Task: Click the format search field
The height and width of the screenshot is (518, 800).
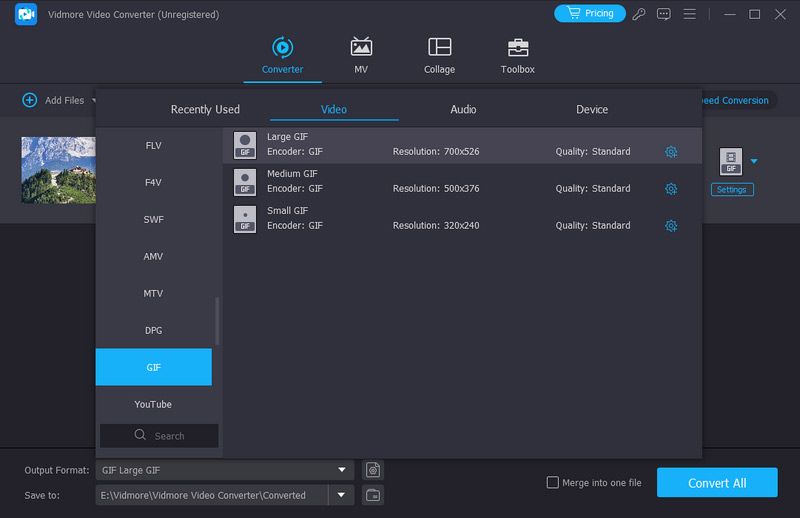Action: coord(160,436)
